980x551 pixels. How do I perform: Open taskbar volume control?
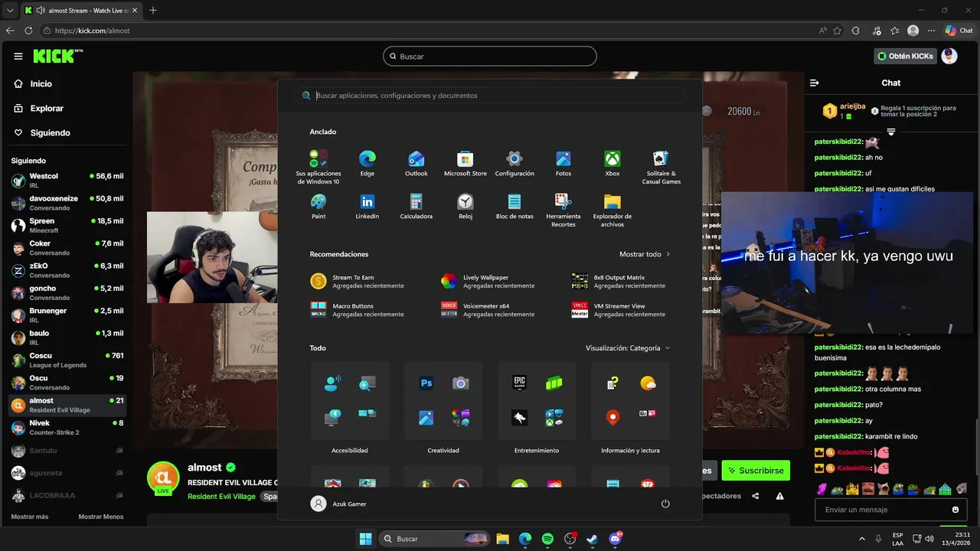click(x=929, y=539)
